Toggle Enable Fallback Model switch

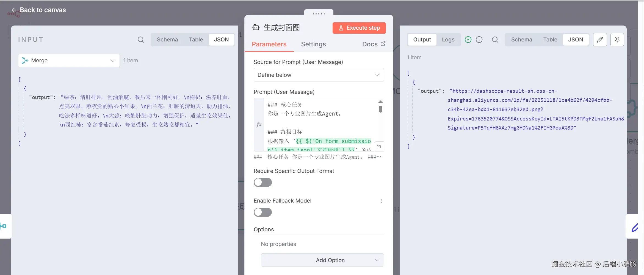pyautogui.click(x=263, y=212)
